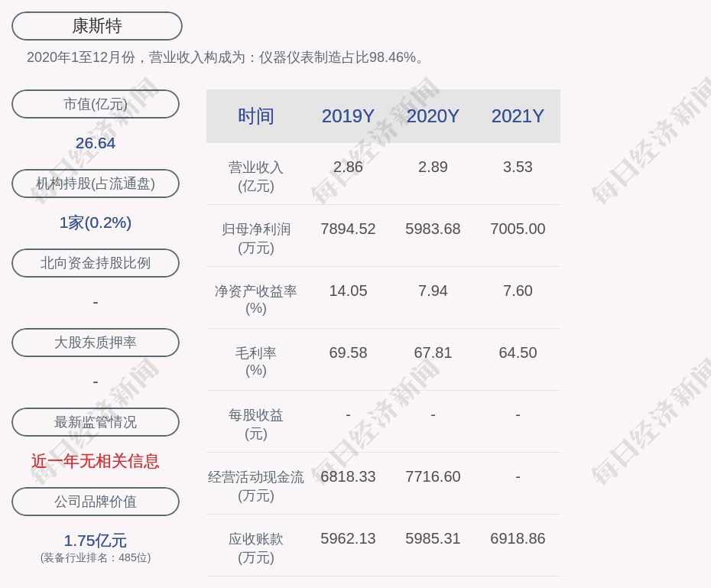Screen dimensions: 711x588
Task: Select the 时间 column header
Action: click(x=256, y=116)
